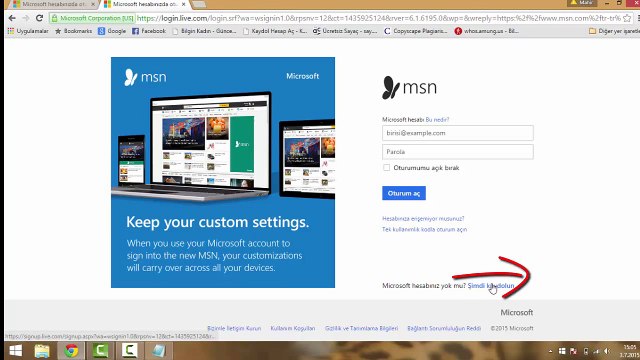
Task: Click Şimdi kaydolun sign-up link
Action: pos(491,286)
